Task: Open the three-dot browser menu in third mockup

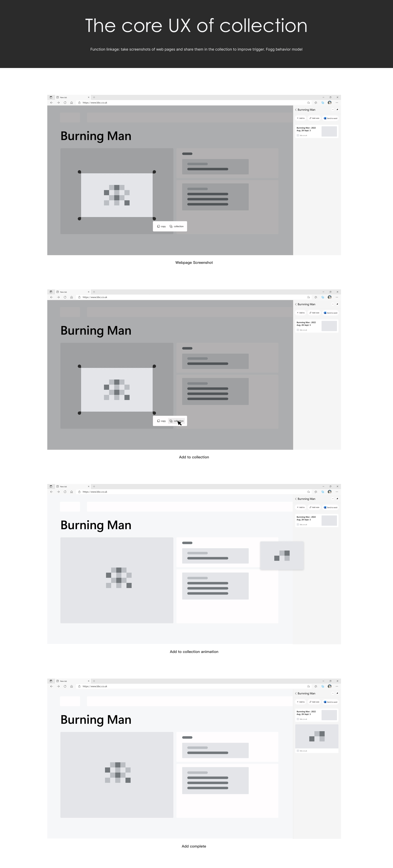Action: (337, 492)
